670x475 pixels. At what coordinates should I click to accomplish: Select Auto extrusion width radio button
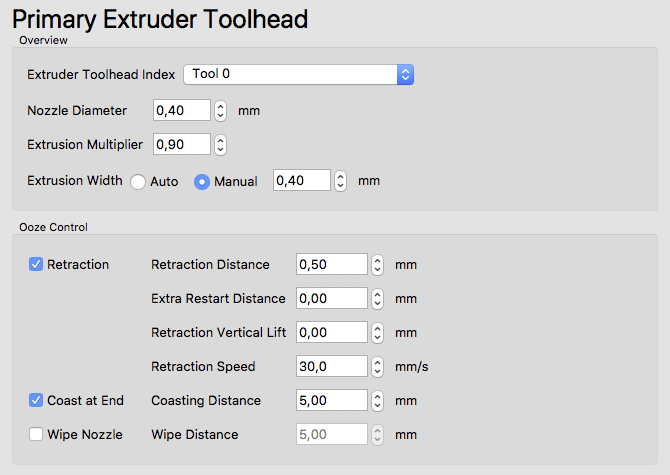138,182
